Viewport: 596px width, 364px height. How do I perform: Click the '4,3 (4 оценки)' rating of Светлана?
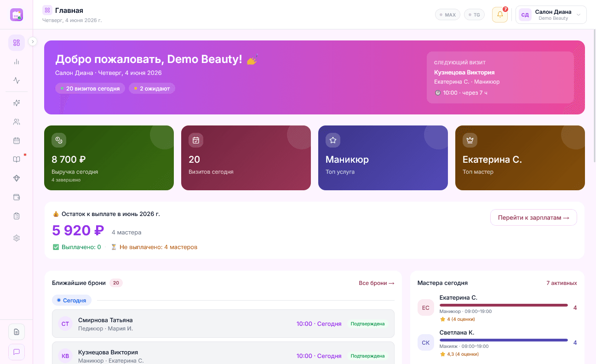click(x=459, y=354)
